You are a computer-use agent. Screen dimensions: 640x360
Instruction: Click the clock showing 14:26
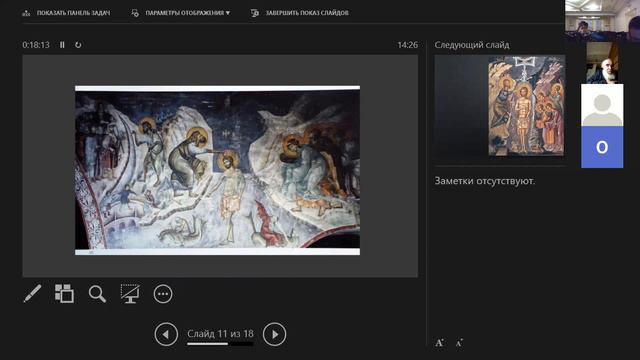tap(407, 45)
